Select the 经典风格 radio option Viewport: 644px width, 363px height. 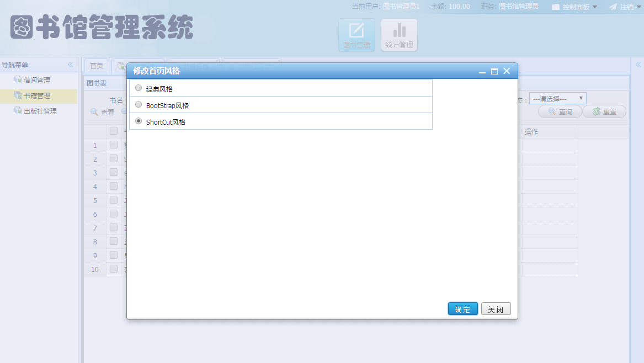click(138, 87)
